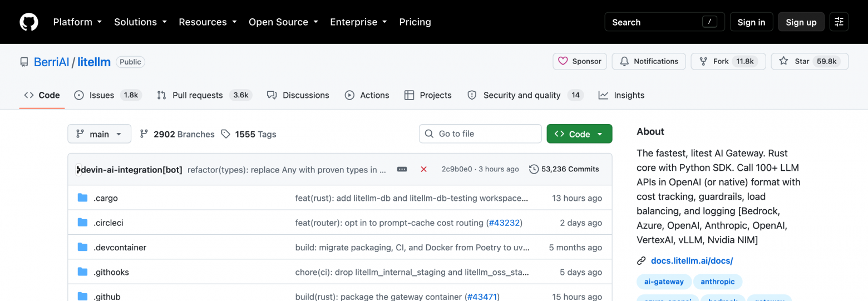
Task: Open the BerriAI organization link
Action: 51,62
